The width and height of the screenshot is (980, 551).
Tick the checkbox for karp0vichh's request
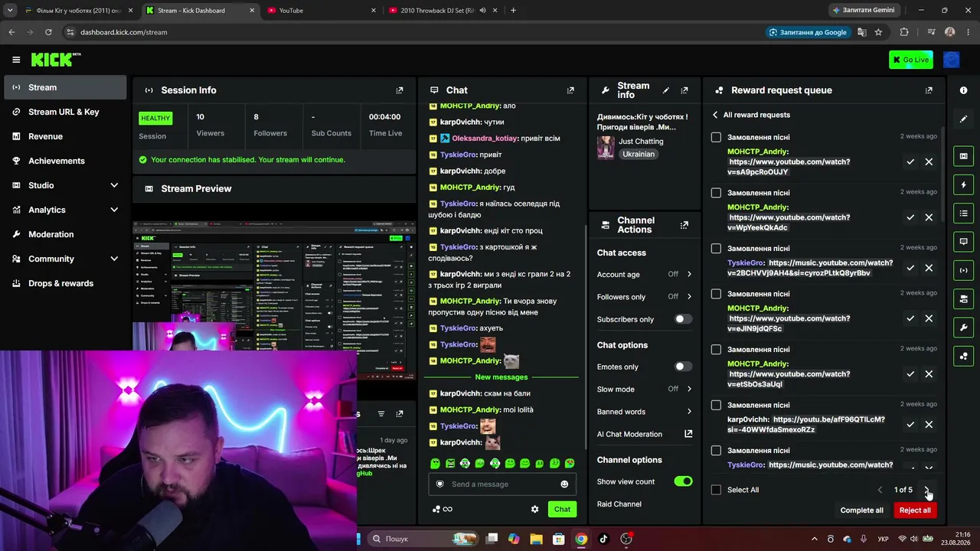point(716,405)
